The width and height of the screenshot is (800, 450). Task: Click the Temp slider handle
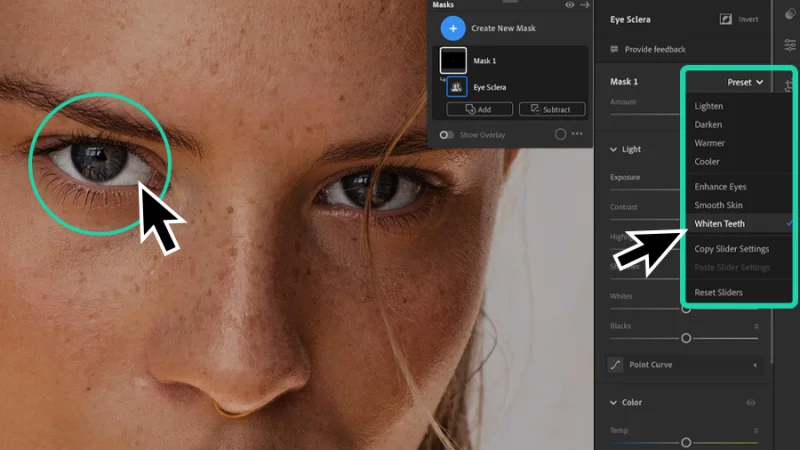click(x=686, y=442)
